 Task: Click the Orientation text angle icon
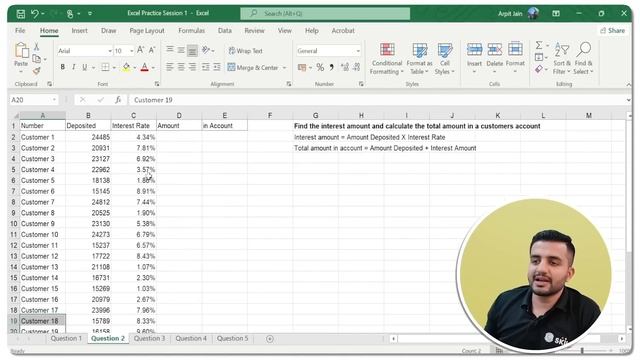point(206,50)
